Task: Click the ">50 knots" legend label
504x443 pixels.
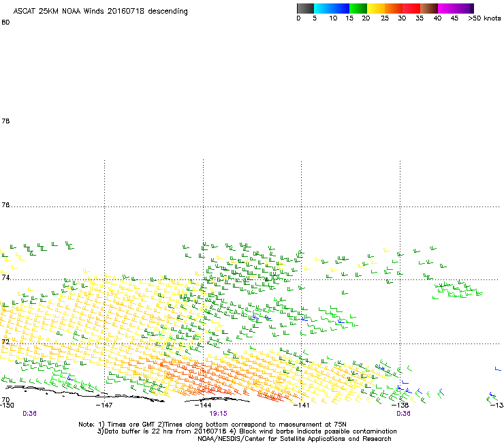Action: [x=484, y=18]
